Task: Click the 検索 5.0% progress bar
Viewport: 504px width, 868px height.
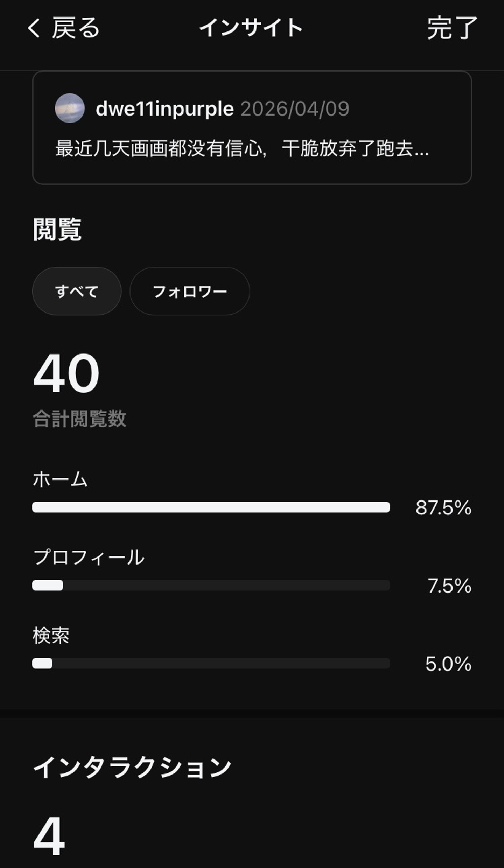Action: 211,663
